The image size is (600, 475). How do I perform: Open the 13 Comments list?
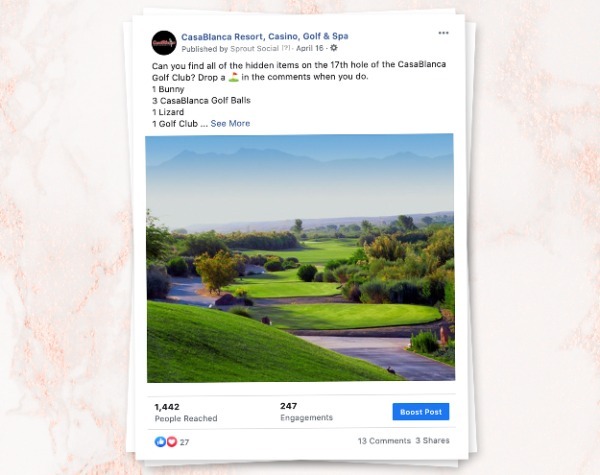(384, 441)
